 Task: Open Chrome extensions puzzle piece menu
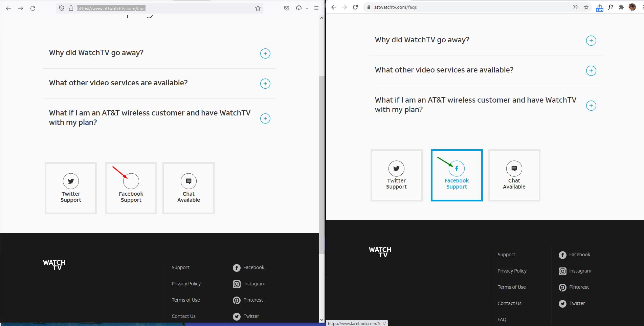(x=621, y=7)
